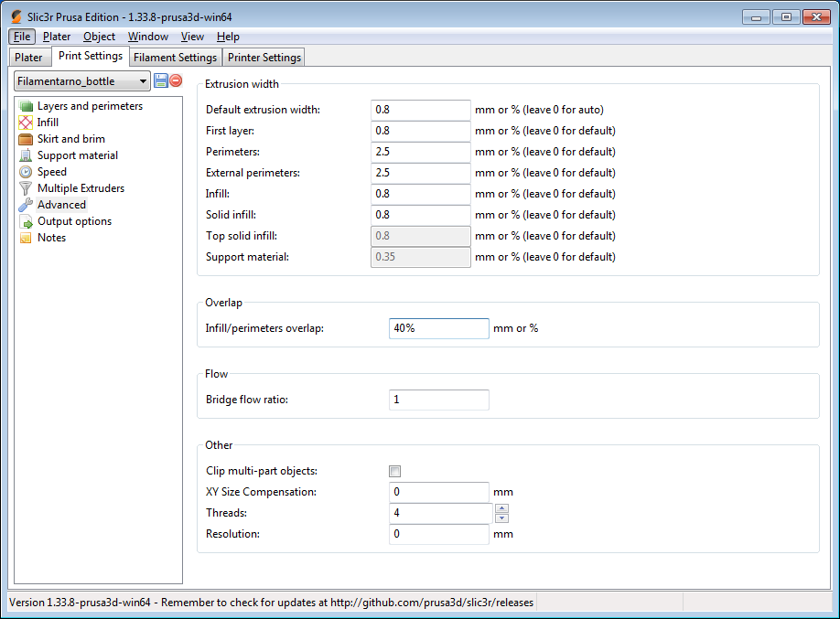This screenshot has height=619, width=840.
Task: Click the Slic3r logo in title bar
Action: 16,17
